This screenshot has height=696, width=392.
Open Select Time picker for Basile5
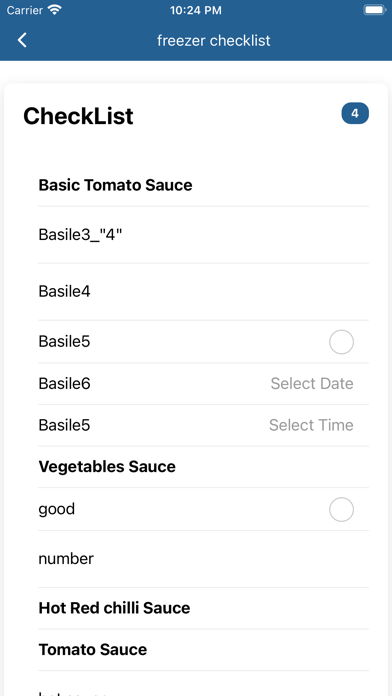[311, 425]
